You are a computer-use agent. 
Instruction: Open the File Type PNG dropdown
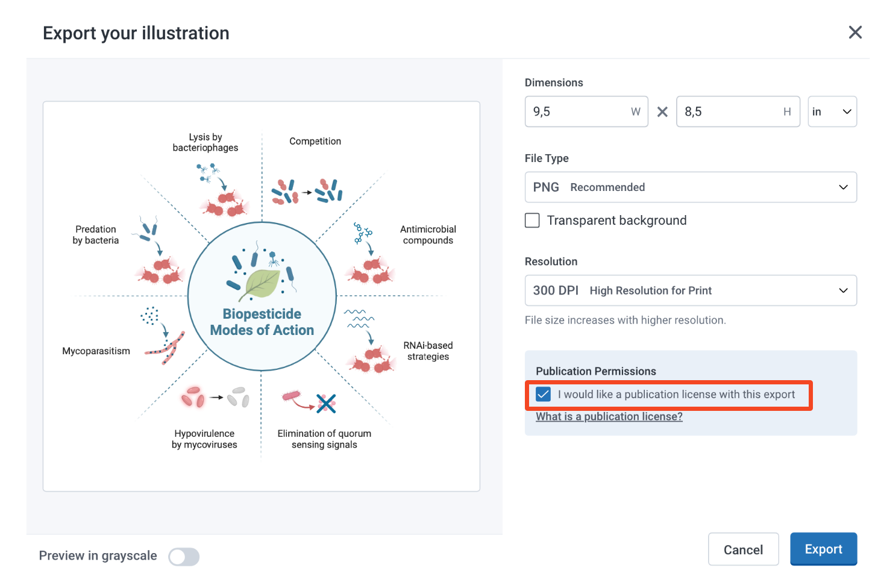(691, 187)
